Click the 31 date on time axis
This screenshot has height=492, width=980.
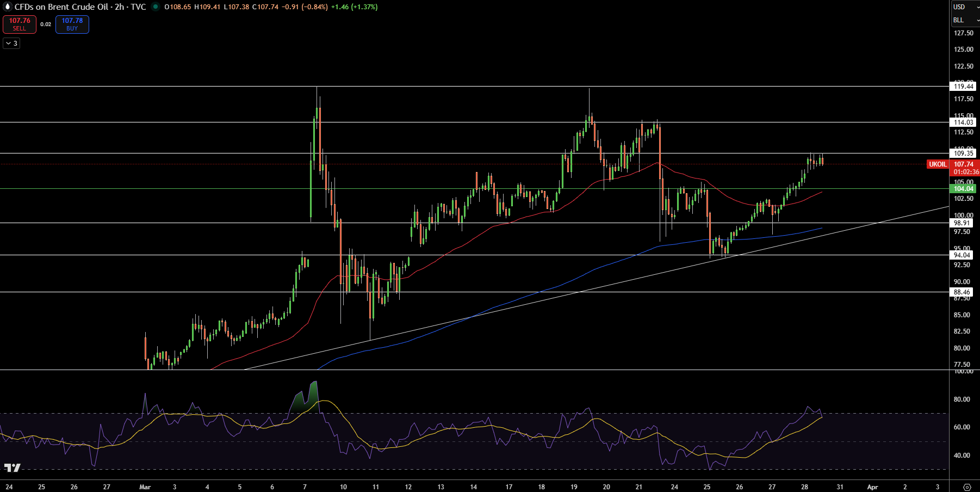[x=840, y=487]
